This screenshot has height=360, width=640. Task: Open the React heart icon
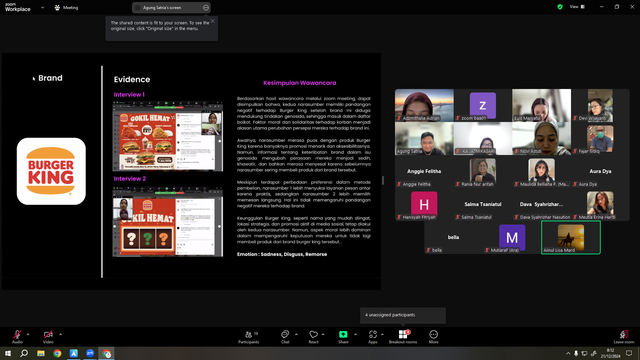coord(313,334)
